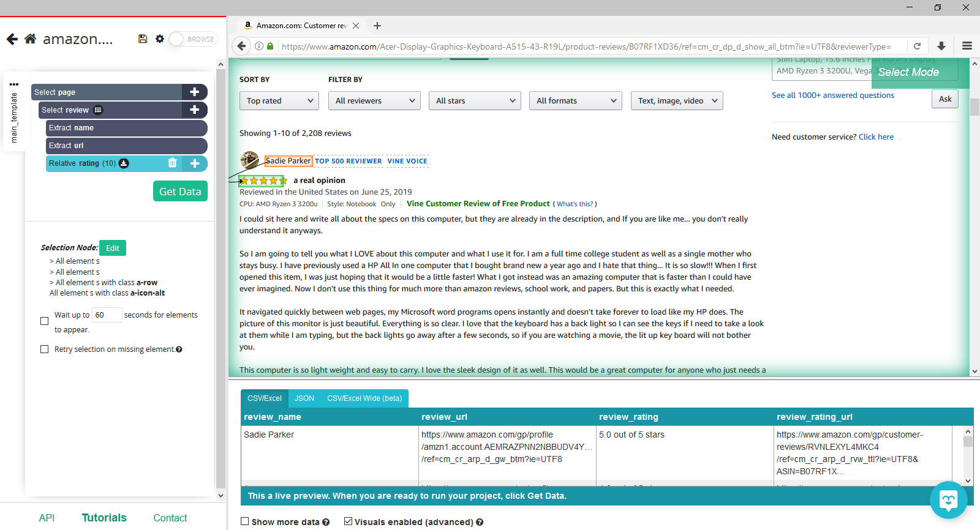Switch to the CSV/Excel tab
Image resolution: width=980 pixels, height=530 pixels.
pos(264,398)
